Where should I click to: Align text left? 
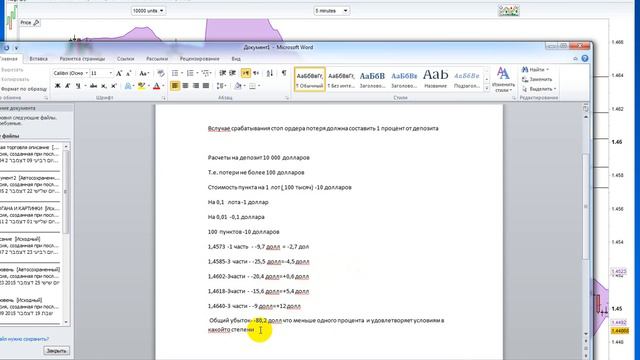pyautogui.click(x=175, y=86)
